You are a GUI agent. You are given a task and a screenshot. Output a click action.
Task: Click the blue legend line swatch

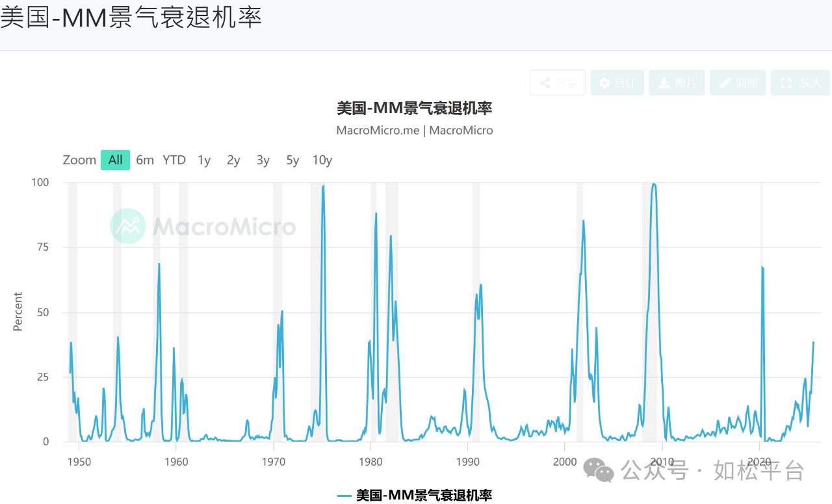point(344,496)
